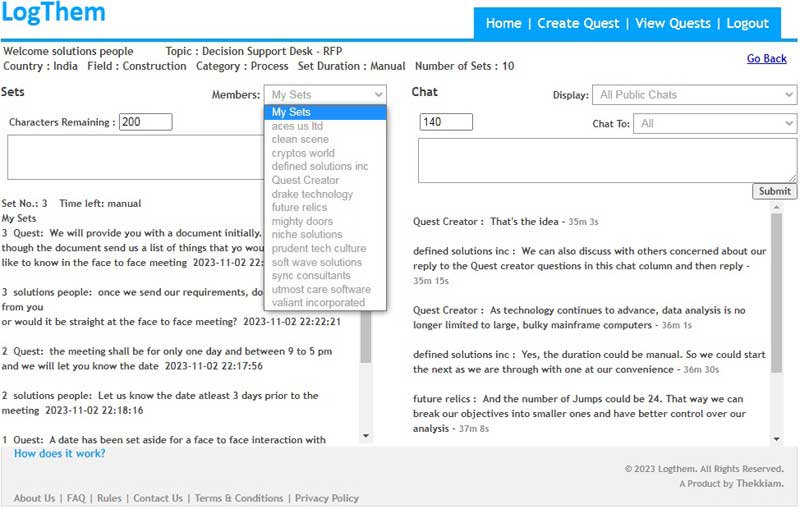
Task: Go to Home in the navigation bar
Action: tap(503, 23)
